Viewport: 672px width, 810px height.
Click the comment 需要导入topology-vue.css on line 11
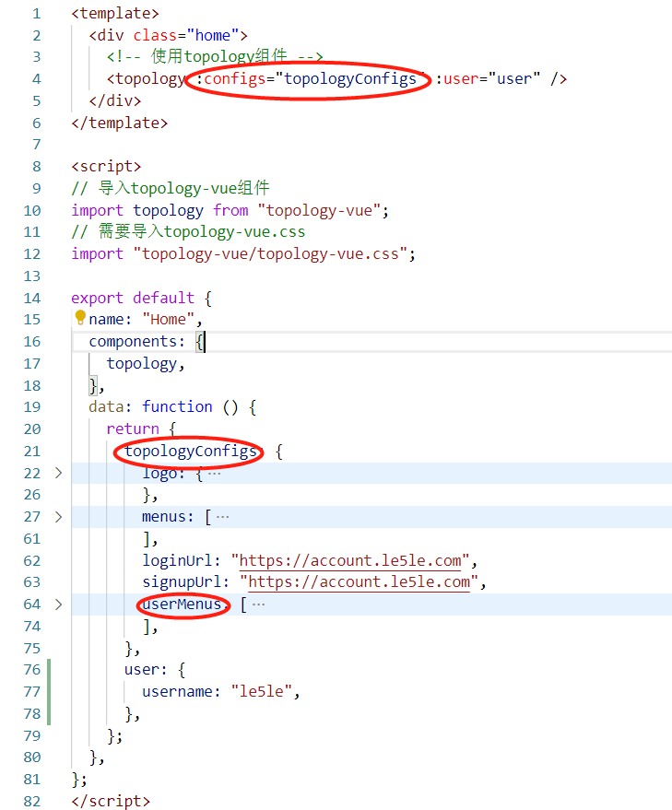tap(188, 232)
